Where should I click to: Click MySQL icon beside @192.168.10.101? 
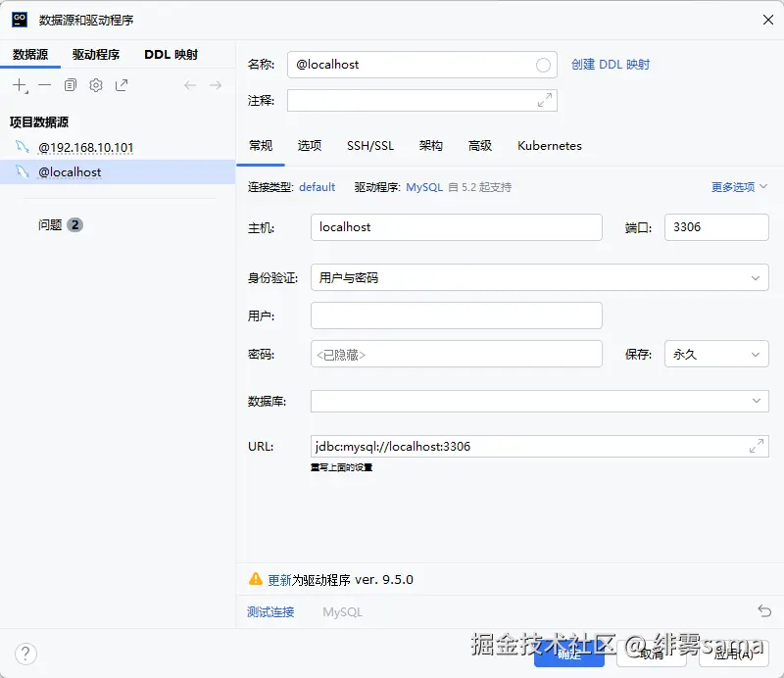point(23,147)
